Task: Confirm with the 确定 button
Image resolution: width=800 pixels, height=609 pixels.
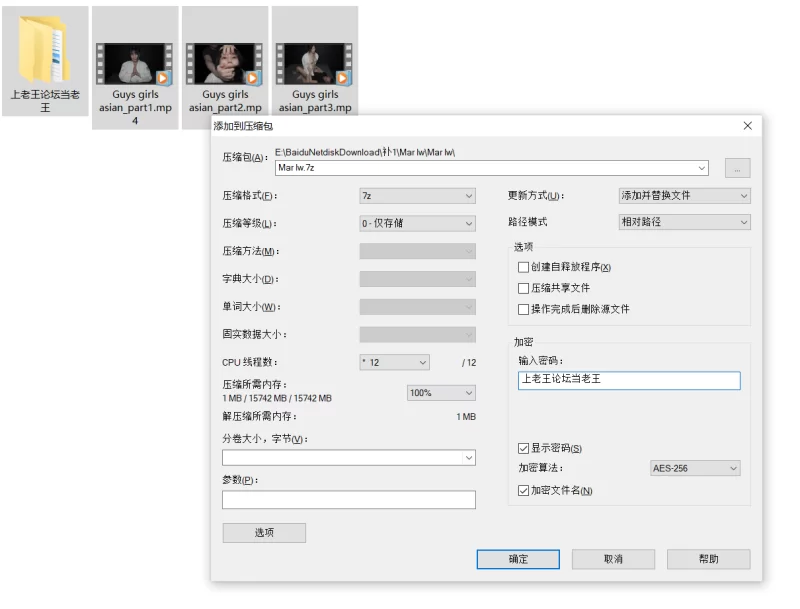Action: (x=518, y=559)
